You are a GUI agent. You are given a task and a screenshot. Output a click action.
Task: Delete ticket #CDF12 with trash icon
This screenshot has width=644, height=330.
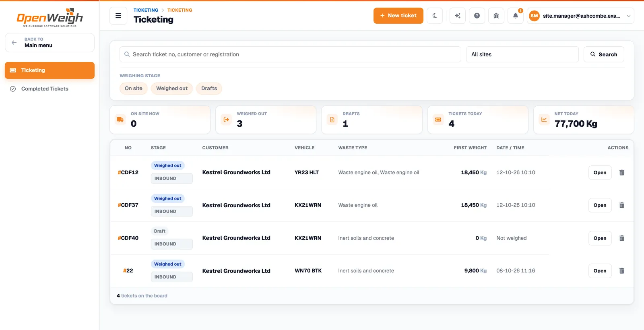[x=622, y=173]
